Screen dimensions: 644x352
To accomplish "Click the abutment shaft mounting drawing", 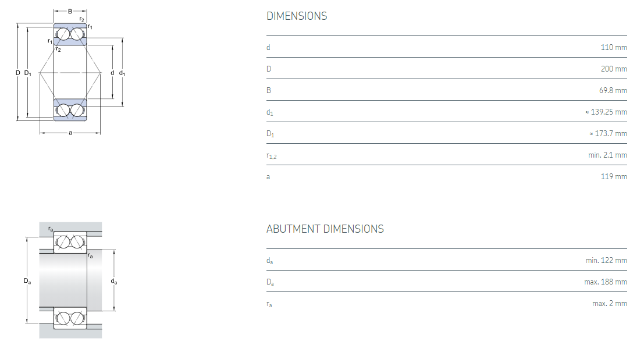I will coord(70,280).
